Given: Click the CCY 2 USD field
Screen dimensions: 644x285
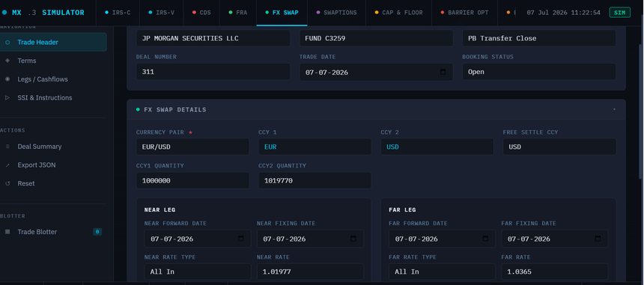Looking at the screenshot, I should click(437, 147).
